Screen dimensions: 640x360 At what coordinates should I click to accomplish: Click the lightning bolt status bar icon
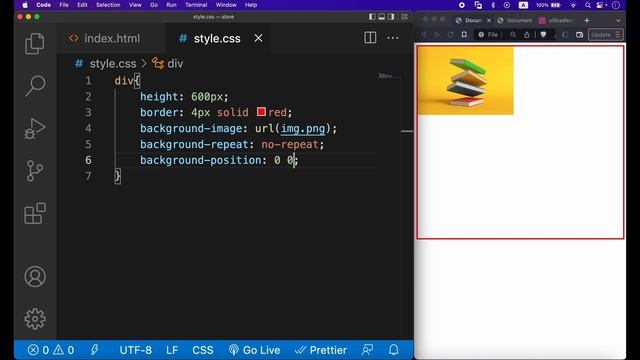coord(95,350)
